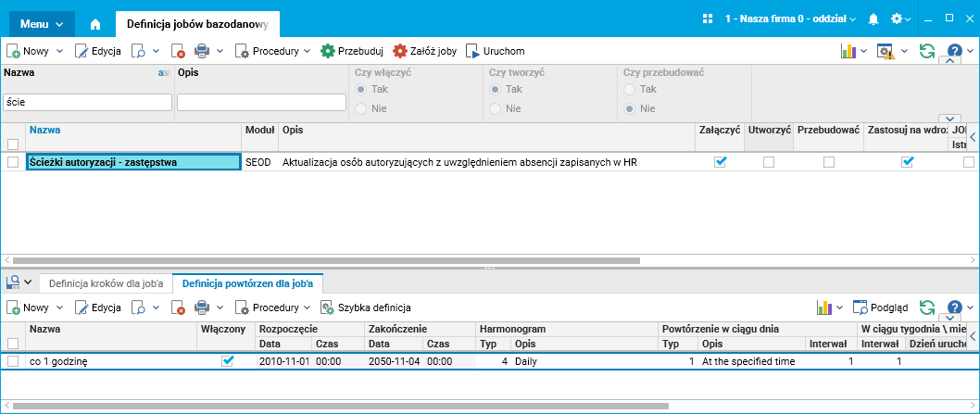Screen dimensions: 980x414
Task: Click the top Nowy button
Action: [29, 51]
